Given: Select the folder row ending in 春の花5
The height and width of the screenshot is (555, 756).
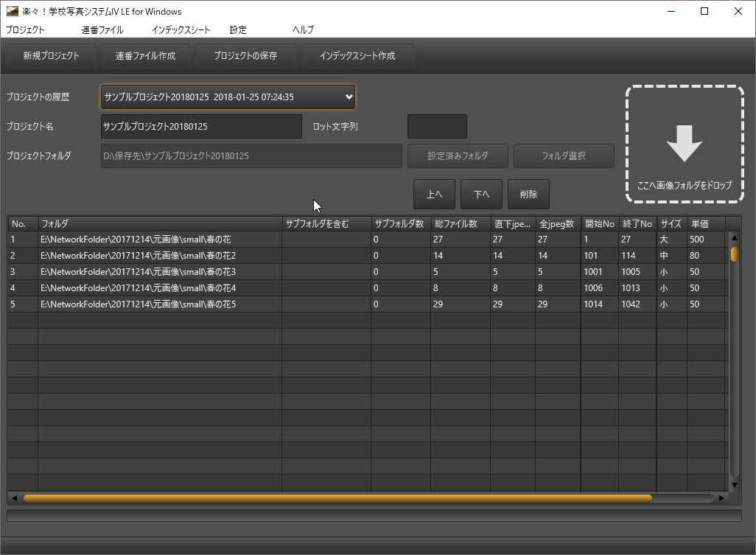Looking at the screenshot, I should (x=366, y=304).
